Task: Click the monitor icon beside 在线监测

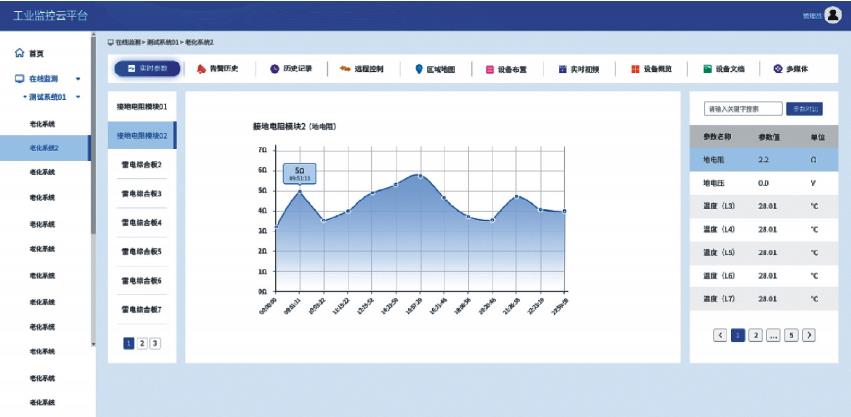Action: click(x=20, y=79)
